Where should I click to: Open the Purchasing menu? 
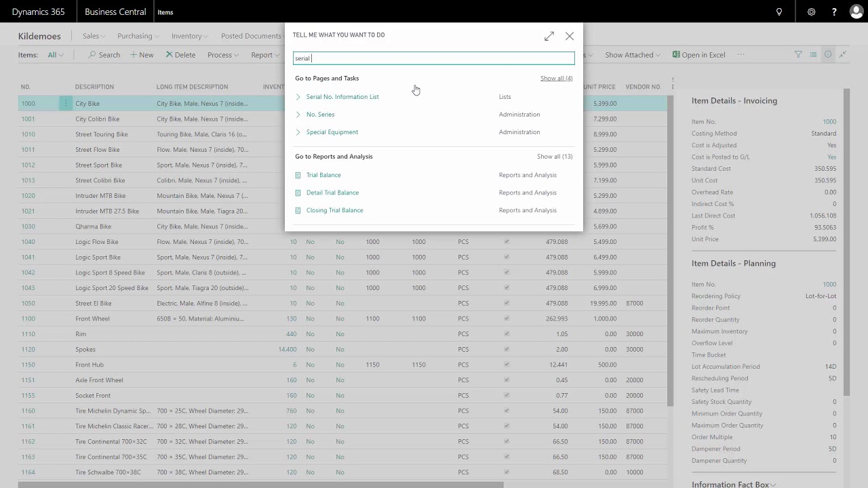point(138,36)
